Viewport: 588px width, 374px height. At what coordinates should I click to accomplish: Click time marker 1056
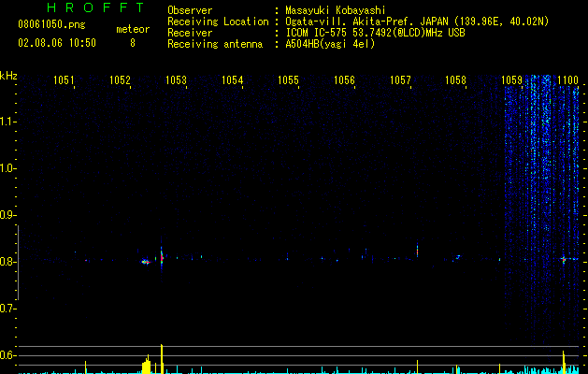(x=344, y=80)
